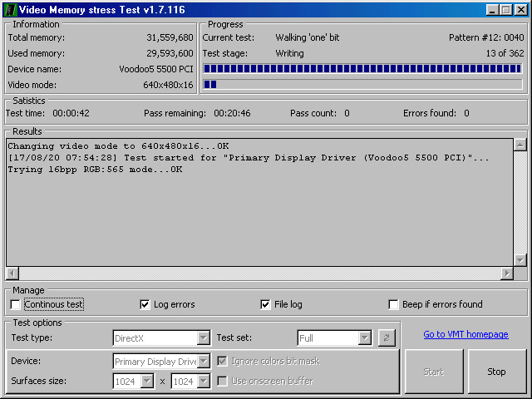532x399 pixels.
Task: Open the Test set Full dropdown
Action: pyautogui.click(x=364, y=338)
